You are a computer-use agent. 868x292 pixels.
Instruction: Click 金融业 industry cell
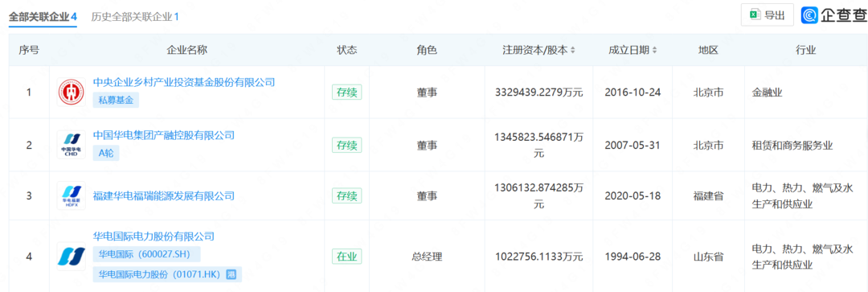pyautogui.click(x=768, y=93)
